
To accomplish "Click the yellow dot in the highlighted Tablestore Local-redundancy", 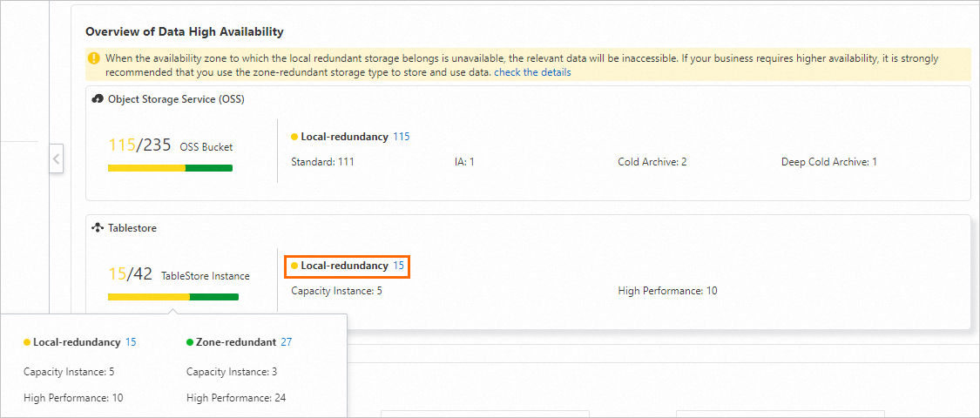I will (x=294, y=266).
